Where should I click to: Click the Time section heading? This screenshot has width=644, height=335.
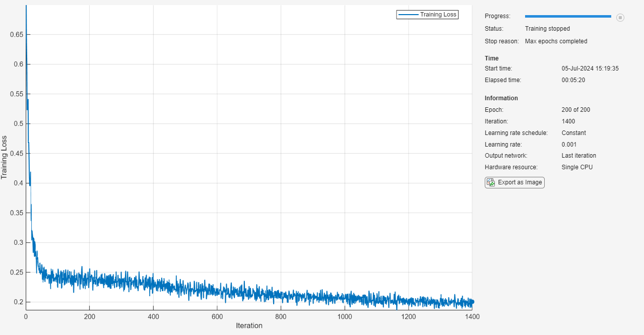click(x=491, y=58)
